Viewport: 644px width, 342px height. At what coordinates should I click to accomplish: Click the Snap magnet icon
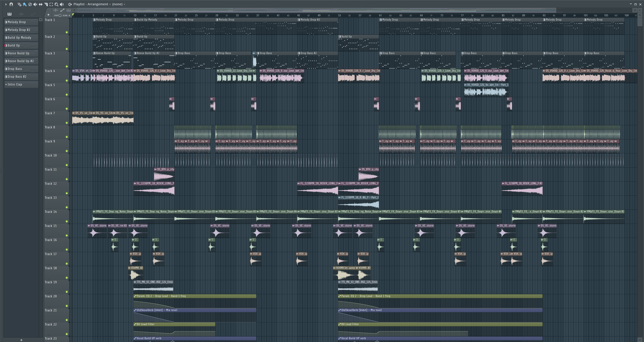pyautogui.click(x=11, y=4)
